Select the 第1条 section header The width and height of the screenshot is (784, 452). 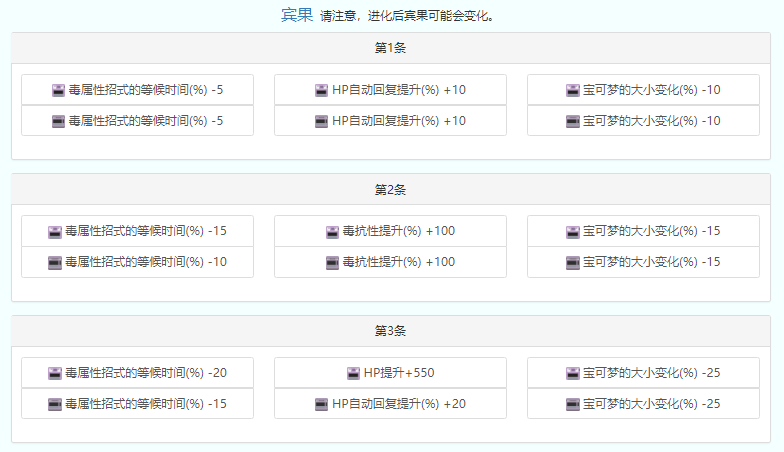tap(390, 47)
